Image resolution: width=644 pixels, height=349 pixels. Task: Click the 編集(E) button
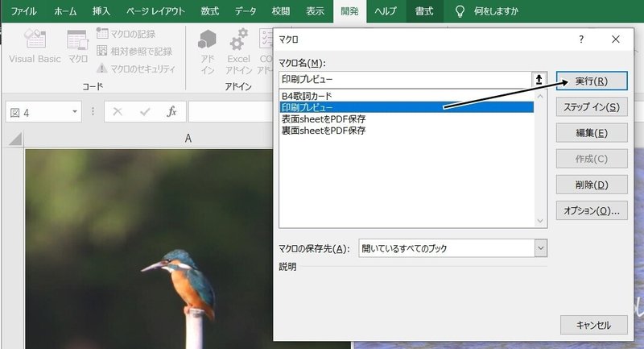(592, 133)
